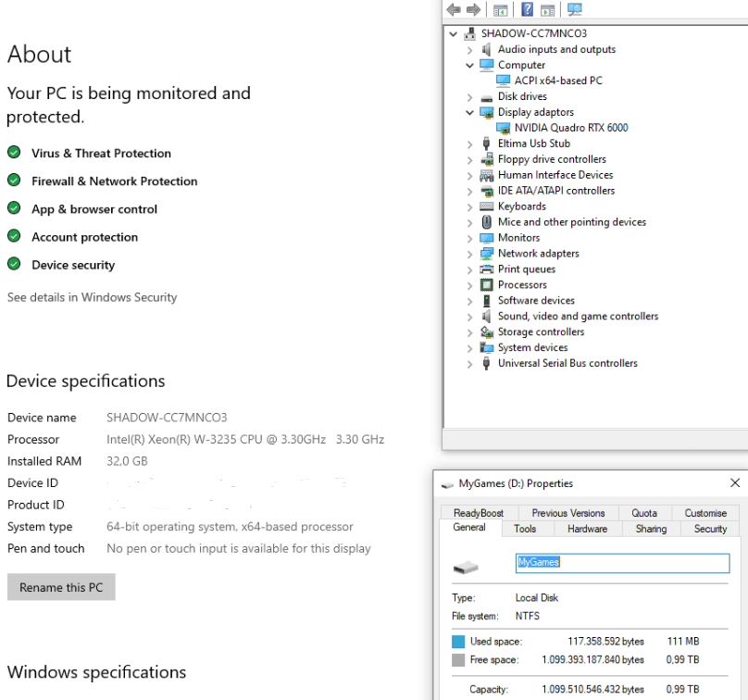Open the Security tab in Properties
The image size is (748, 700).
[x=710, y=529]
